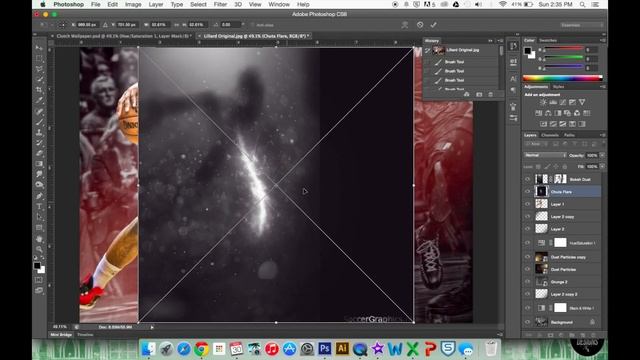Add a Hue/Saturation adjustment from Adjustments panel
This screenshot has height=360, width=640.
[538, 113]
